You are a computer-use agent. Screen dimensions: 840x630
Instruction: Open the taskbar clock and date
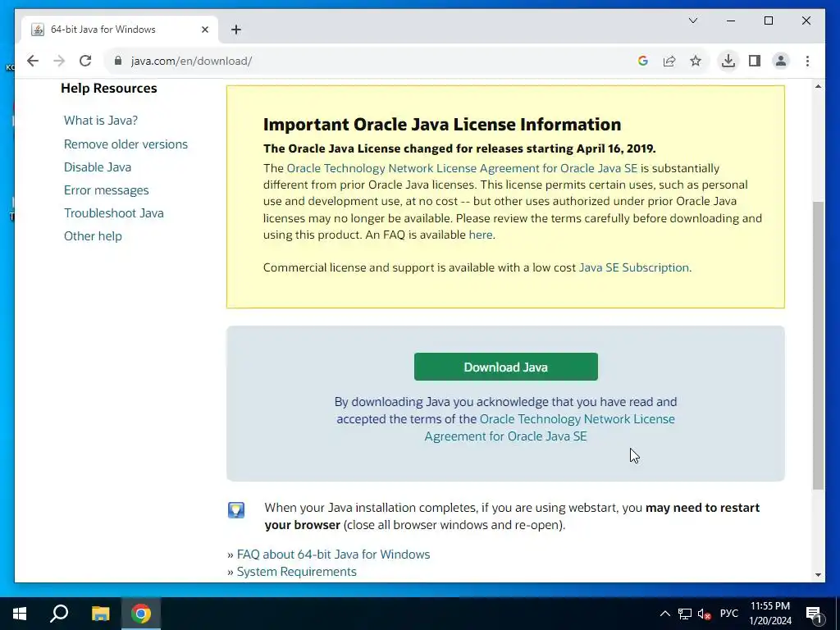tap(770, 614)
